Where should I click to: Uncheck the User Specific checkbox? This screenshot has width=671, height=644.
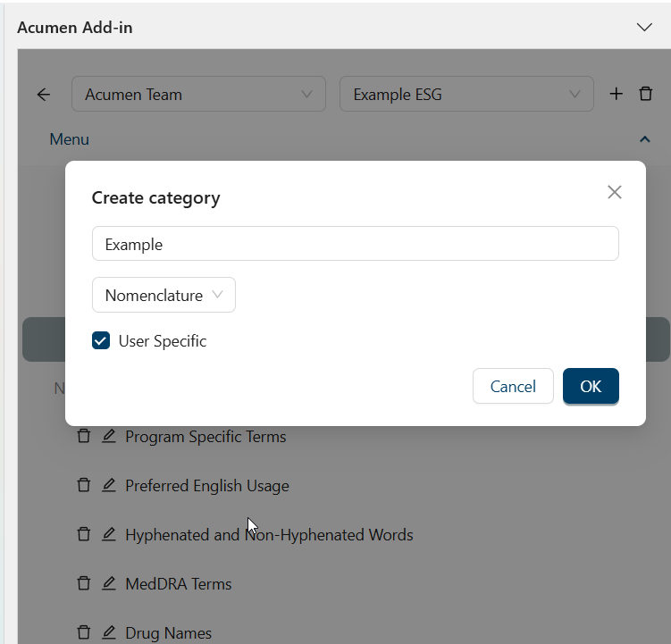101,340
